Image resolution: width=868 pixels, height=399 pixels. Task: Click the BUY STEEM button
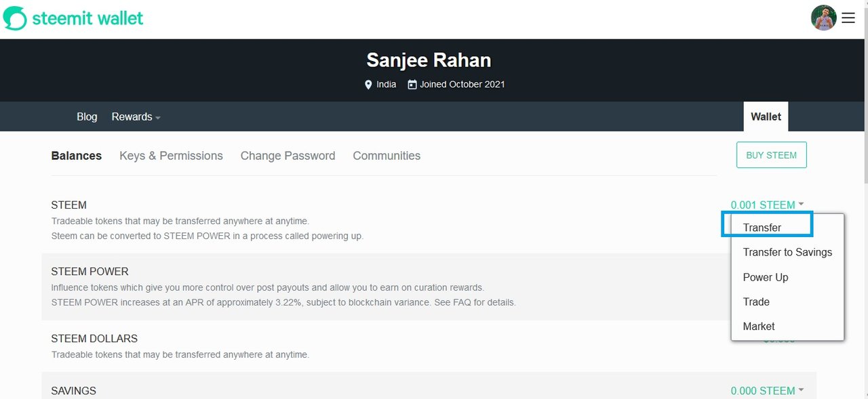click(x=771, y=155)
